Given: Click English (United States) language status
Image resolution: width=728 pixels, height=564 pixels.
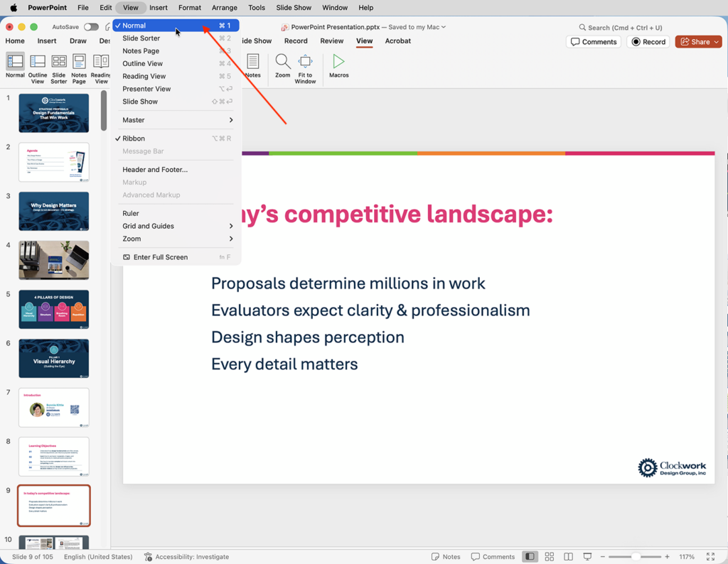Looking at the screenshot, I should [x=98, y=557].
